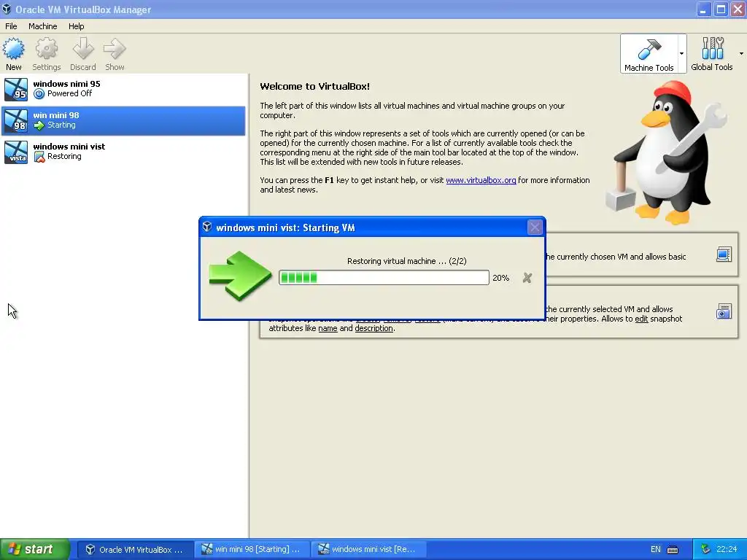Open Settings from the toolbar

coord(46,54)
